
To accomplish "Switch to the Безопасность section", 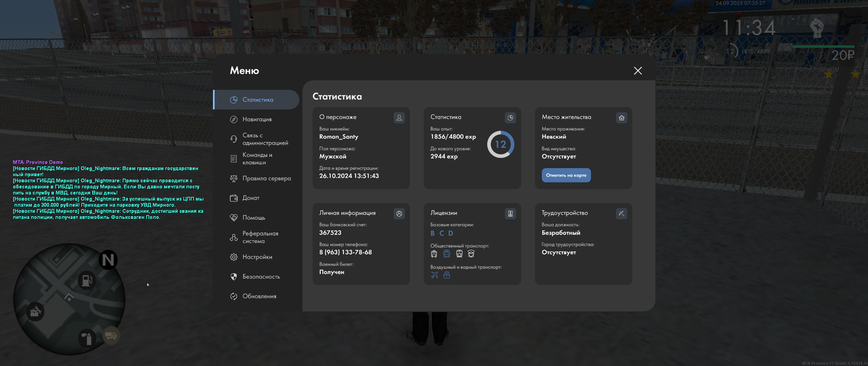I will pos(256,277).
